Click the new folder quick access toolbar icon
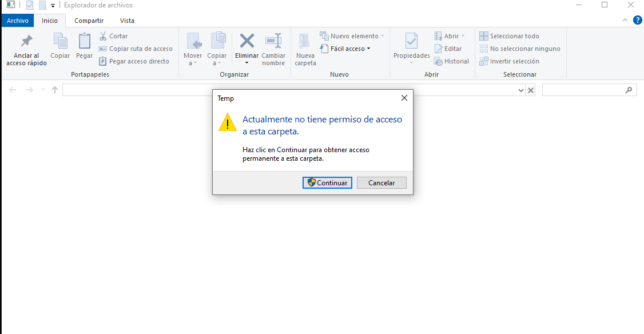The width and height of the screenshot is (644, 334). [42, 5]
